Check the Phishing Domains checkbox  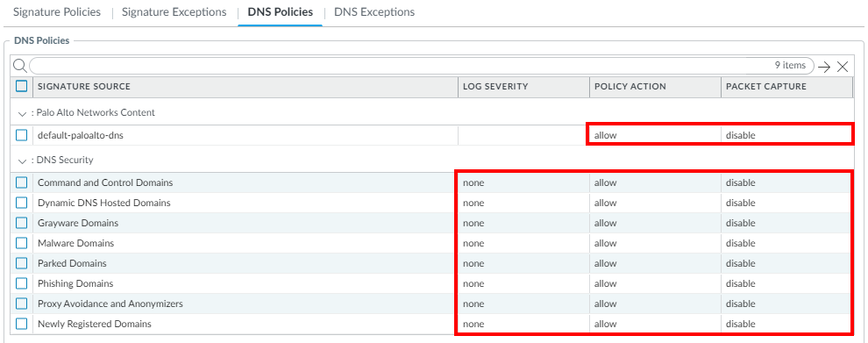tap(22, 283)
